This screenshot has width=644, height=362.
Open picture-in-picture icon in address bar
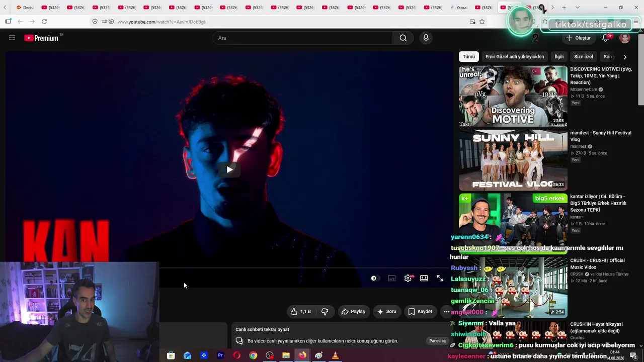pos(472,22)
